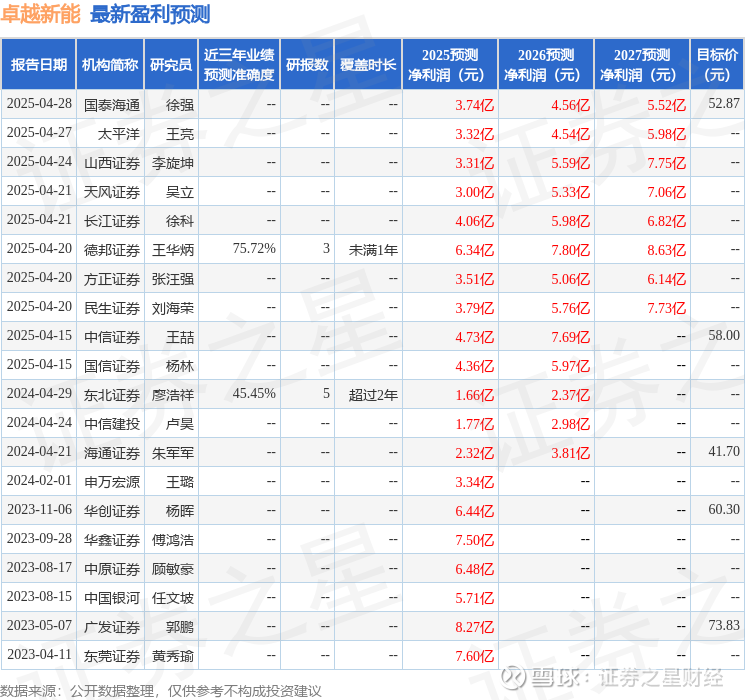The width and height of the screenshot is (745, 700).
Task: Click the 2027预测净利润 column header
Action: tap(642, 65)
